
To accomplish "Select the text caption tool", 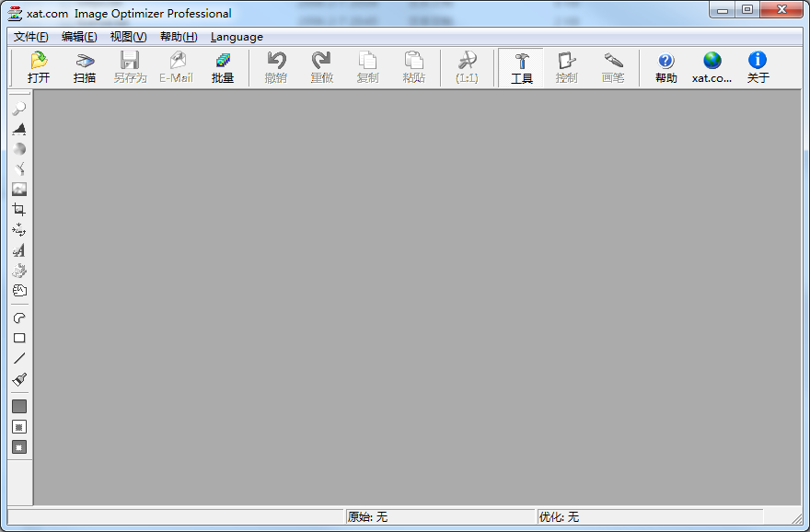I will (19, 250).
